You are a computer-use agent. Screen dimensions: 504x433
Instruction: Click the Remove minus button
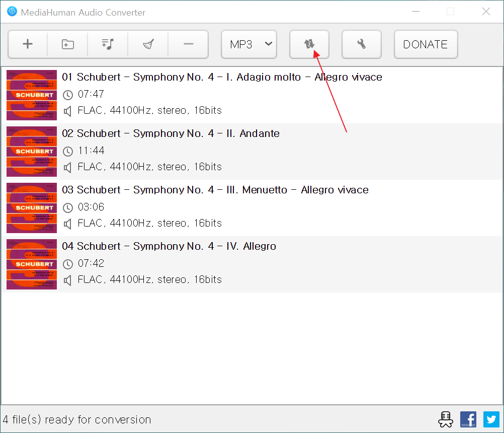188,44
